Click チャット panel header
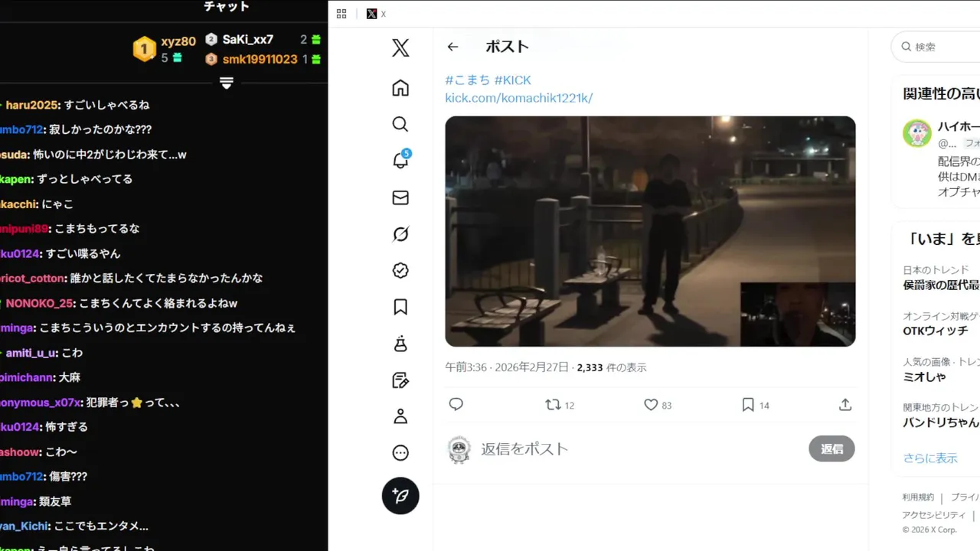Image resolution: width=980 pixels, height=551 pixels. click(x=227, y=7)
